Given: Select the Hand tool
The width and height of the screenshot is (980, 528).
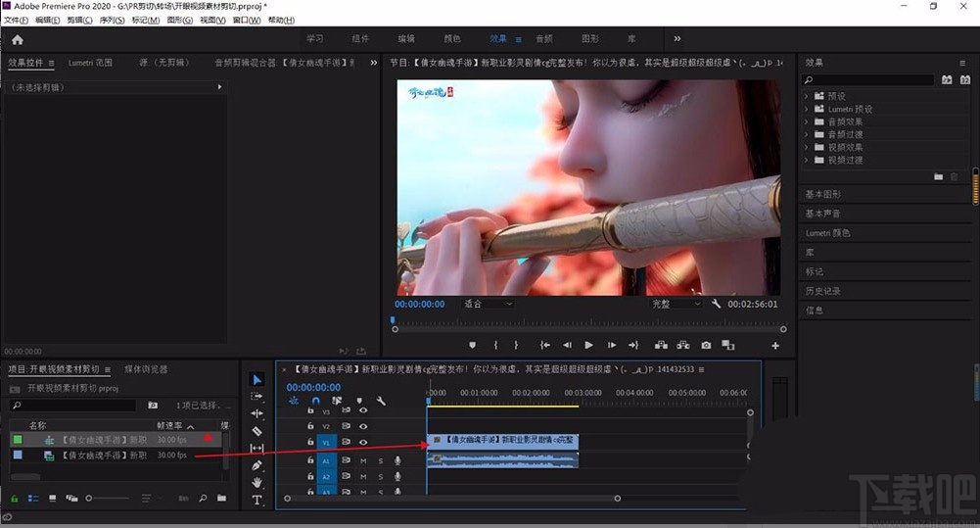Looking at the screenshot, I should pyautogui.click(x=257, y=482).
